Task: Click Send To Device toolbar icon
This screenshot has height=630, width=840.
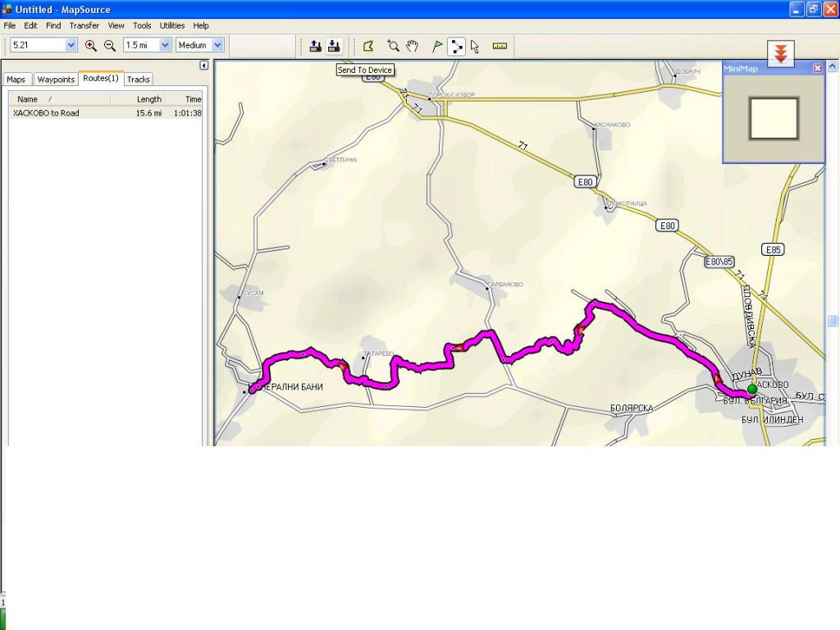Action: coord(334,46)
